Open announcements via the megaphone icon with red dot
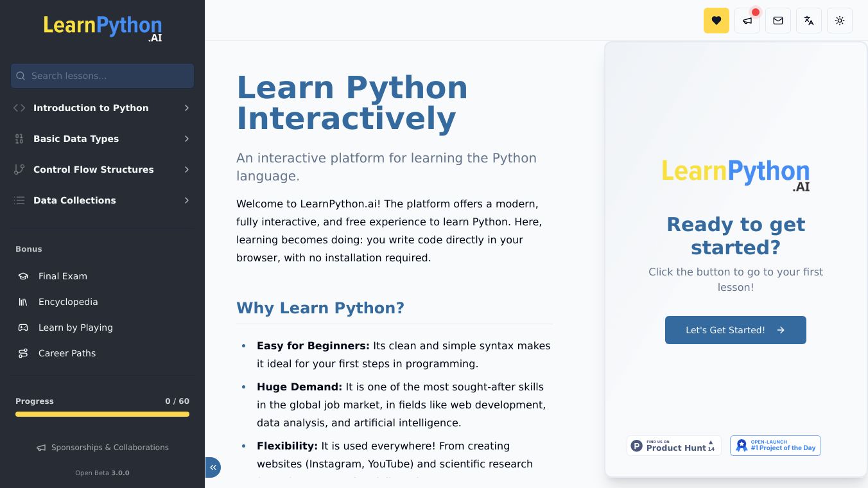The image size is (868, 488). [747, 21]
